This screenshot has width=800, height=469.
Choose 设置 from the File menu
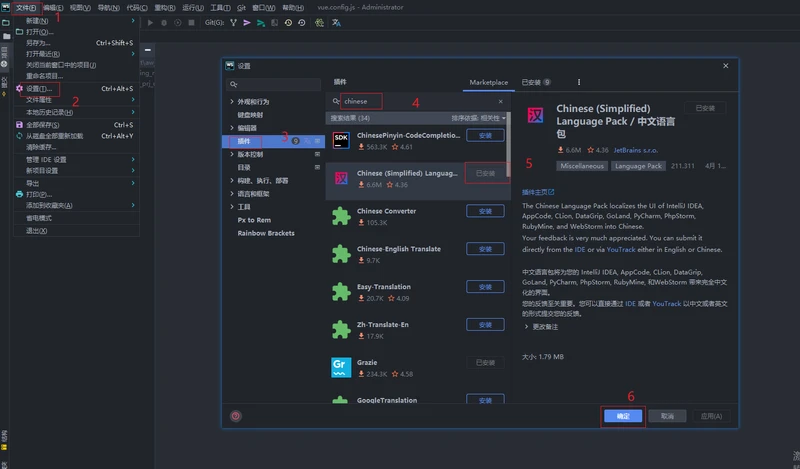click(77, 88)
